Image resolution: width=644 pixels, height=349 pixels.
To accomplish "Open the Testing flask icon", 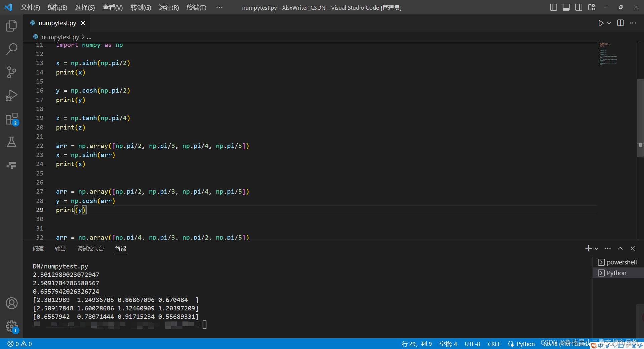I will click(11, 142).
